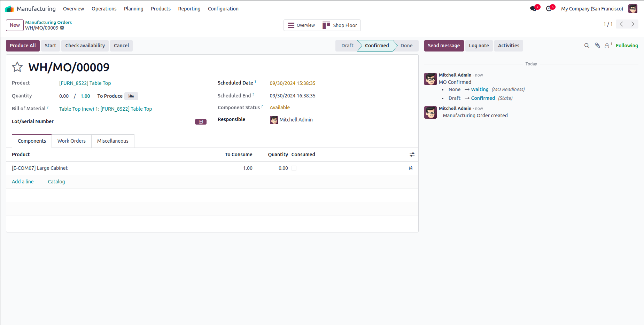This screenshot has width=644, height=325.
Task: Click Mitchell Admin avatar on Manufacturing Order created message
Action: (x=430, y=112)
